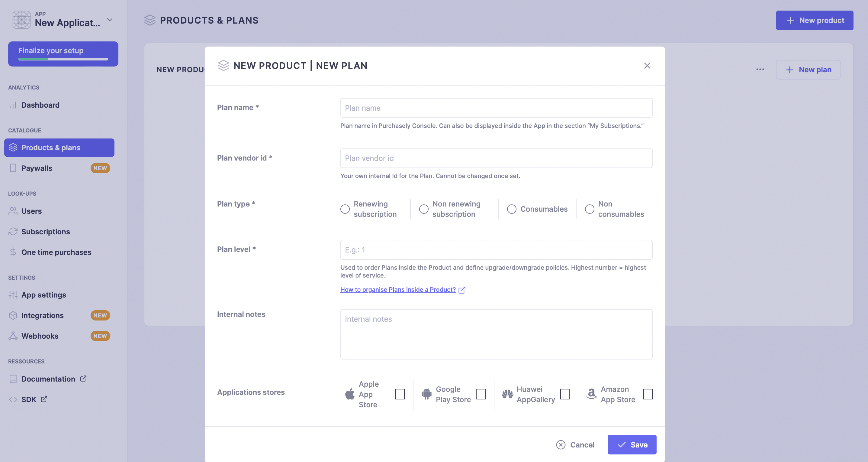Cancel the new plan dialog
Screen dimensions: 868x462
pos(575,444)
